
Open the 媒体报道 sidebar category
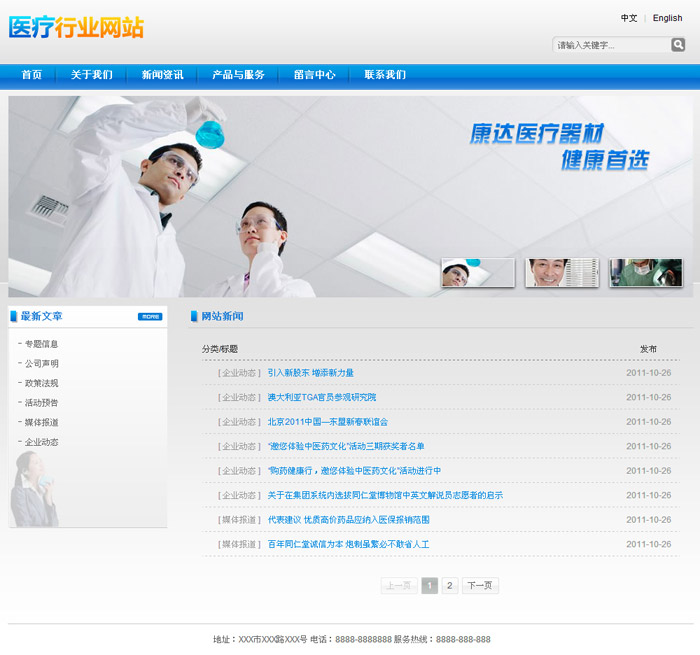41,422
